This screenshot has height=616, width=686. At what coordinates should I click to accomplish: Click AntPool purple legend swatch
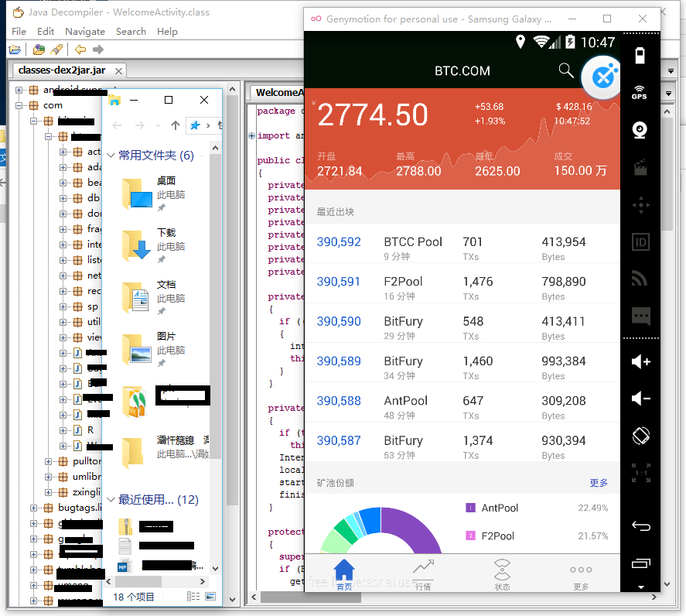470,508
